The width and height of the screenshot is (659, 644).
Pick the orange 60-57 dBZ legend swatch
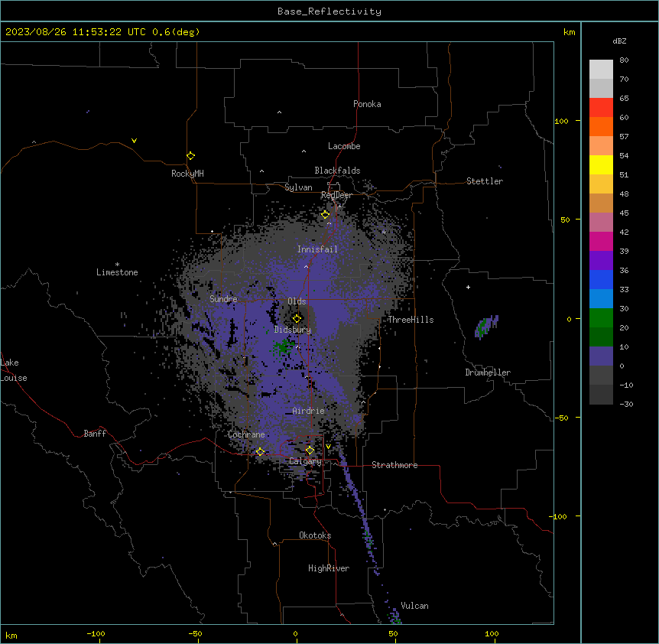click(601, 126)
